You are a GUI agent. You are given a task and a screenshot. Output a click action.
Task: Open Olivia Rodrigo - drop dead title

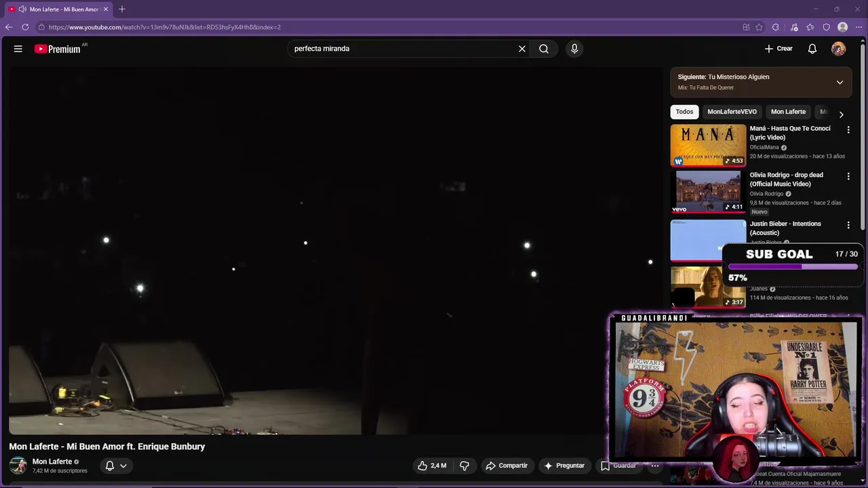pos(787,180)
